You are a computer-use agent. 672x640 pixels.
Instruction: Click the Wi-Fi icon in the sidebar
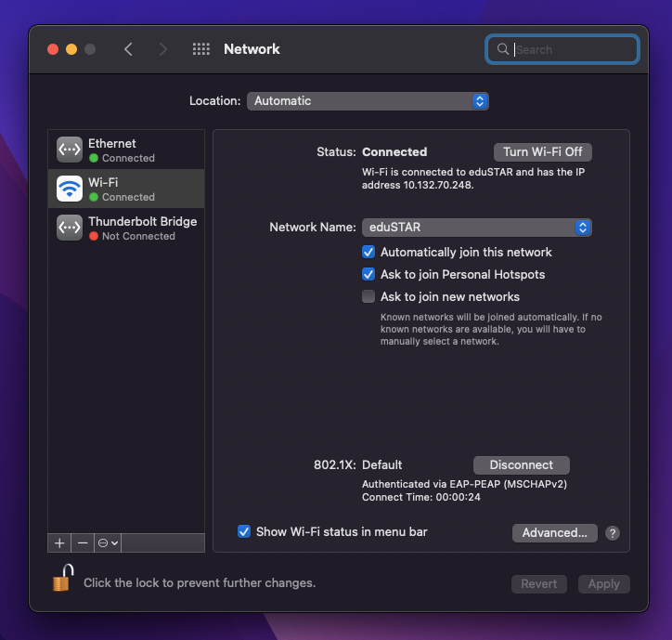[70, 189]
